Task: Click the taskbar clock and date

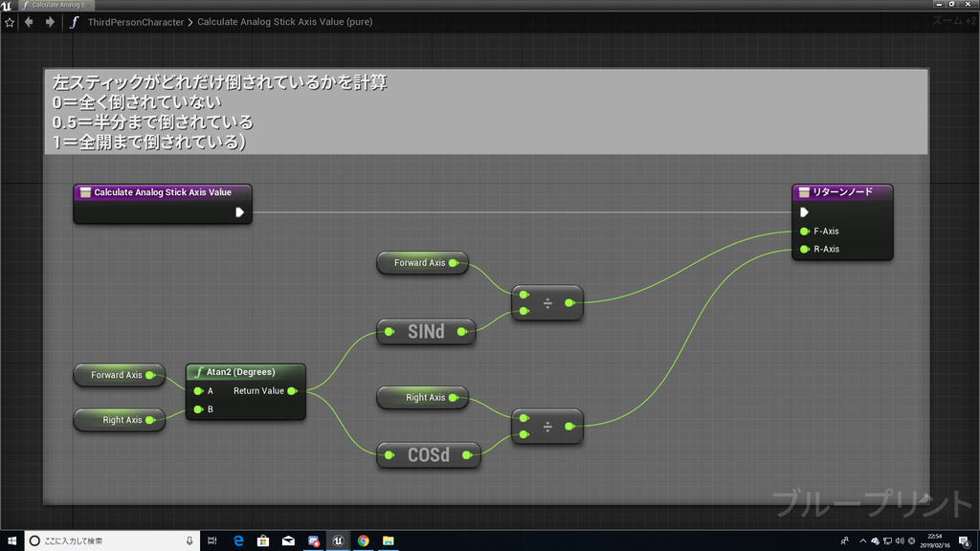Action: click(935, 541)
